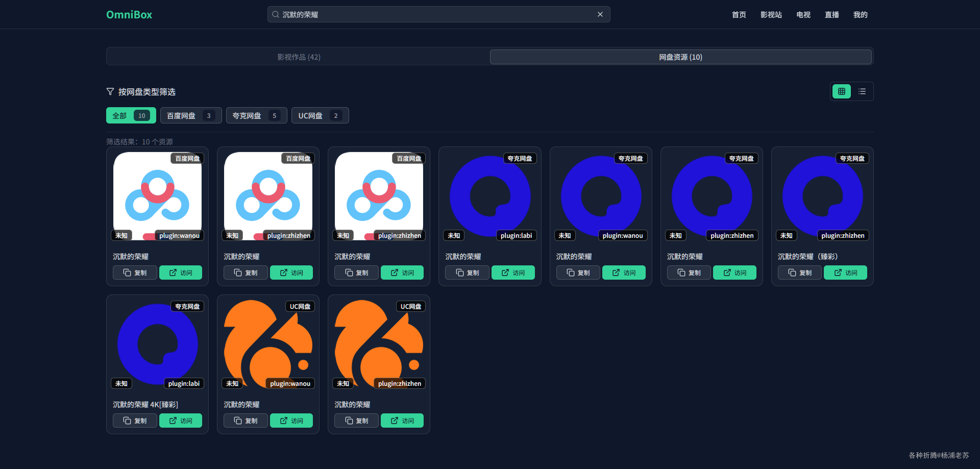This screenshot has width=980, height=469.
Task: Clear the search query with the X icon
Action: tap(600, 14)
